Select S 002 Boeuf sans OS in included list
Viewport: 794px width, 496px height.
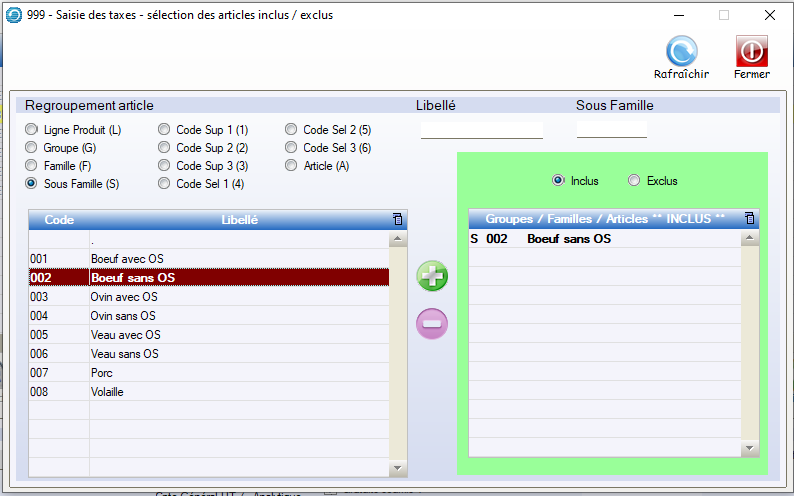[604, 239]
